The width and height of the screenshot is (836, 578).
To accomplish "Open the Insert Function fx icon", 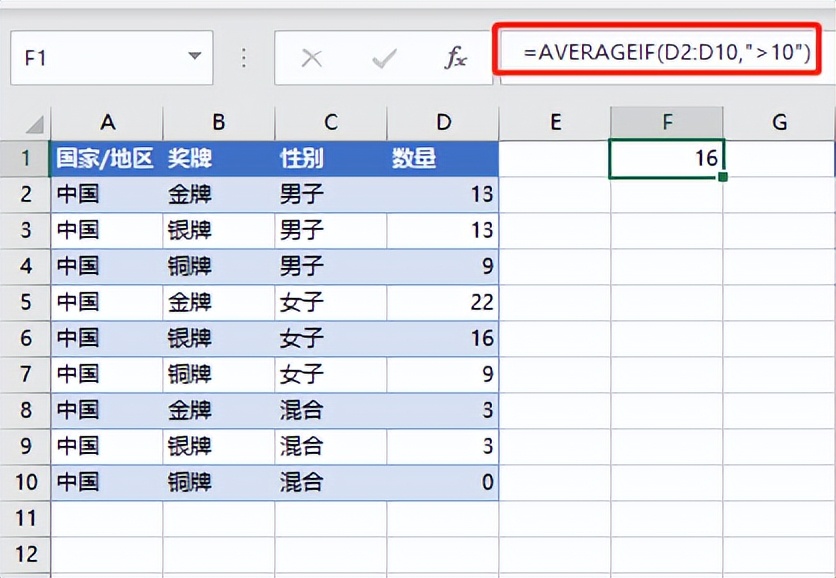I will point(456,58).
